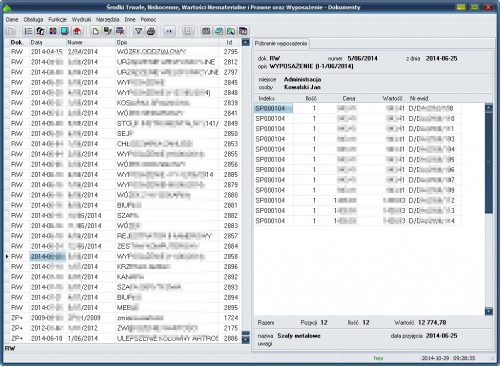The height and width of the screenshot is (367, 500).
Task: Click the Kowalski Jan person value
Action: point(302,87)
